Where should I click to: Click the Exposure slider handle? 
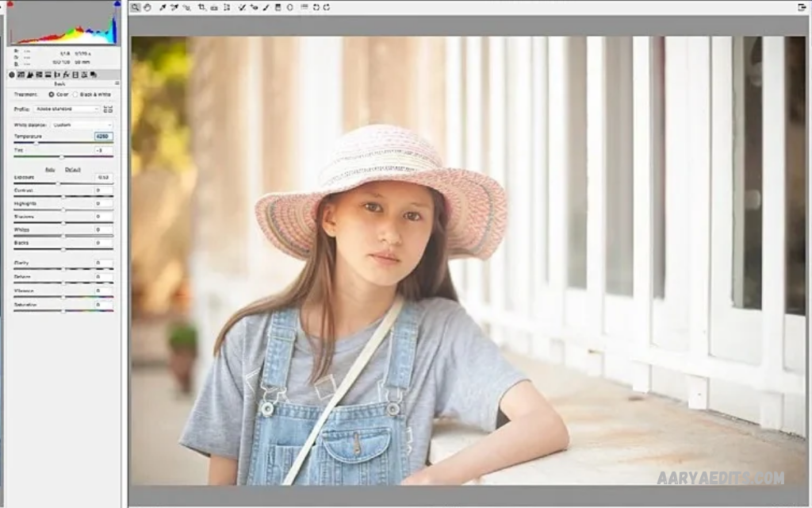point(58,183)
